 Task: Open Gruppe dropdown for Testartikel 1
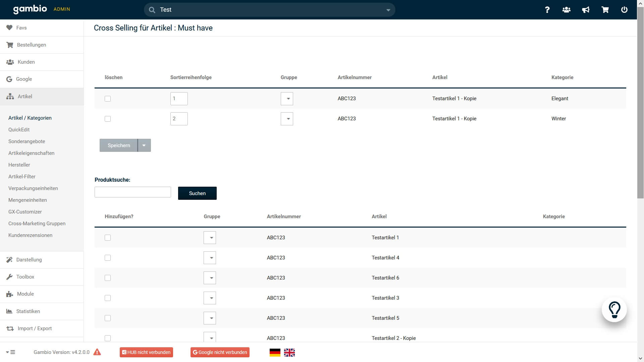pos(210,238)
